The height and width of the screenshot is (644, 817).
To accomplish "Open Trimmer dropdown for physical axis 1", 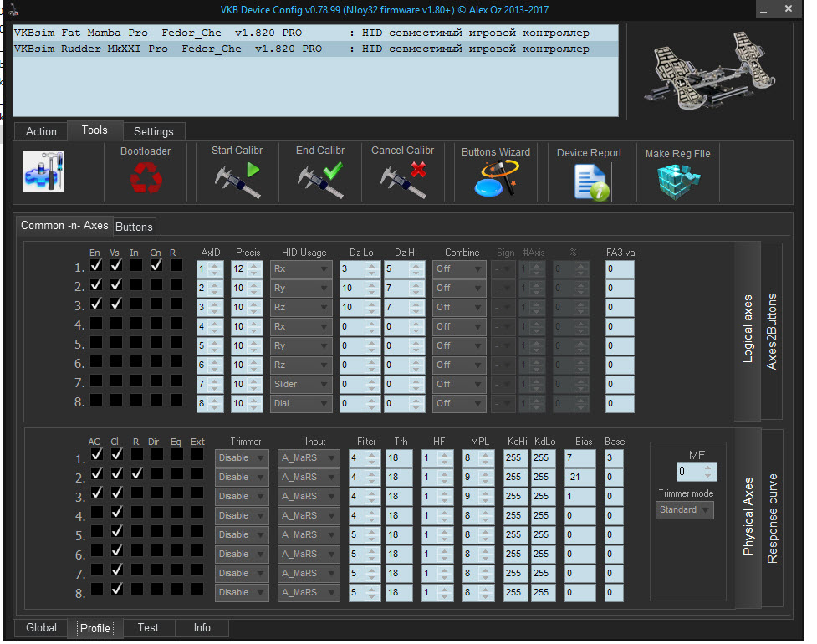I will tap(242, 458).
